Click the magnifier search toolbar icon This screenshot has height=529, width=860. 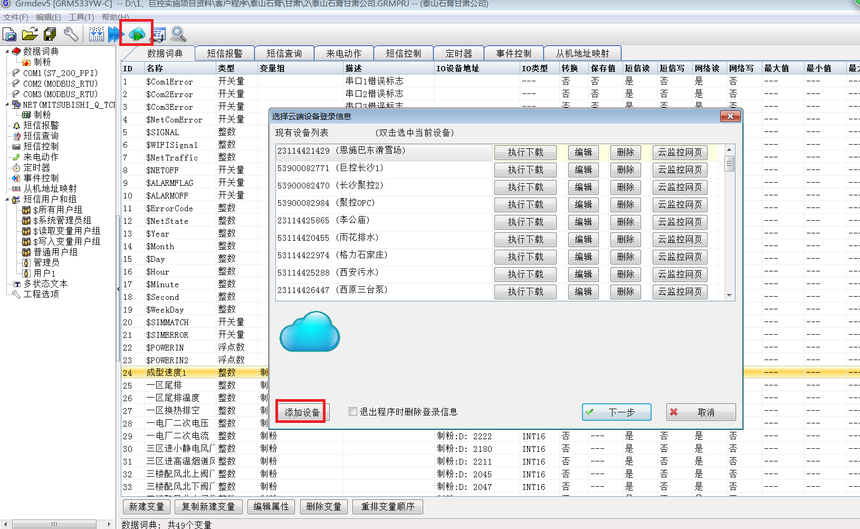pyautogui.click(x=178, y=35)
